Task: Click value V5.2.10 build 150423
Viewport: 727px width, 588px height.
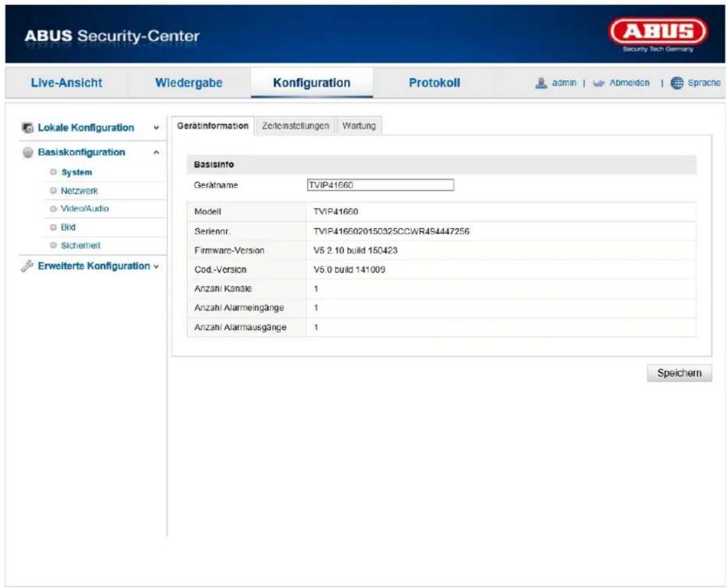Action: point(355,250)
